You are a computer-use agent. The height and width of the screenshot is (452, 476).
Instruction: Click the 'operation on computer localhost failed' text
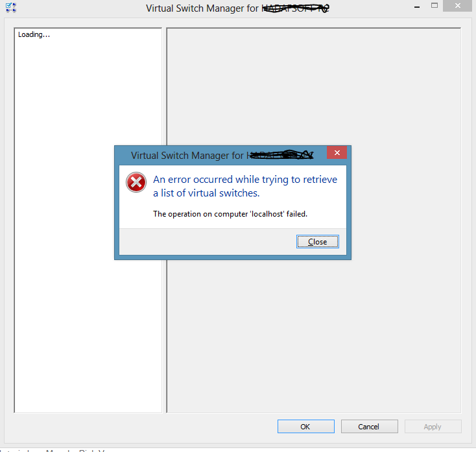[x=230, y=214]
